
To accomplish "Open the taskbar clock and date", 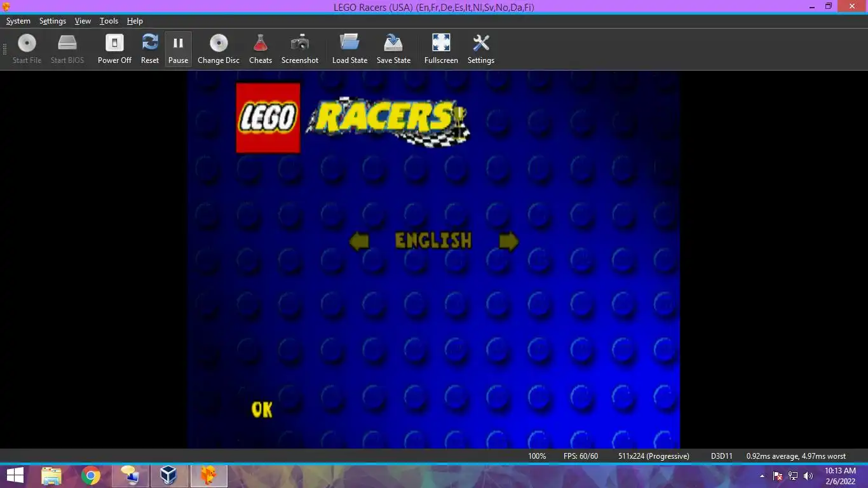I will tap(840, 476).
